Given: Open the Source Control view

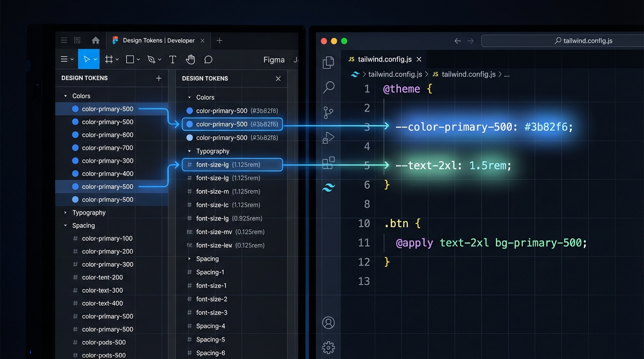Looking at the screenshot, I should coord(329,112).
